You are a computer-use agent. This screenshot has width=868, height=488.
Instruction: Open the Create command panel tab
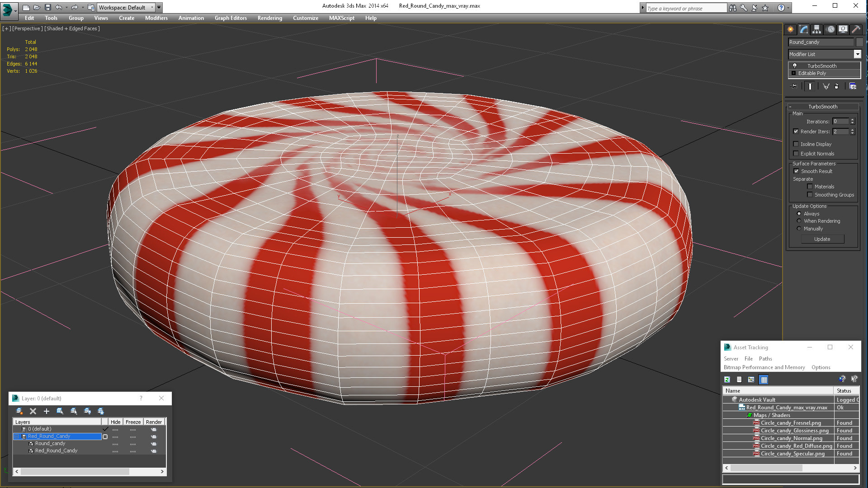(x=790, y=29)
